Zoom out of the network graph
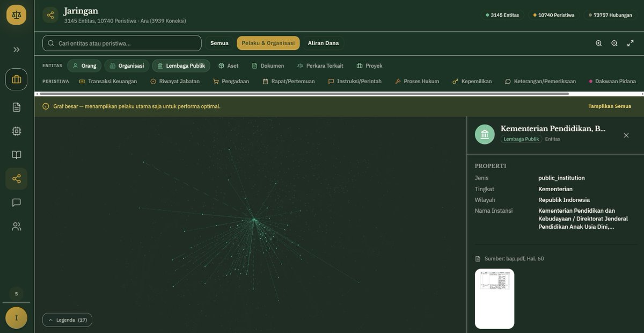The width and height of the screenshot is (644, 333). 613,42
